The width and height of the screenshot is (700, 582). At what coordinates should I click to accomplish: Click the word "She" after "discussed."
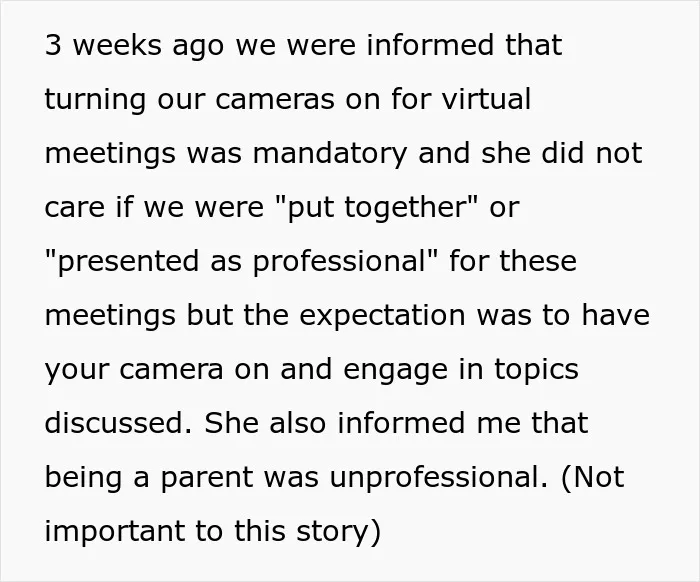[x=232, y=423]
